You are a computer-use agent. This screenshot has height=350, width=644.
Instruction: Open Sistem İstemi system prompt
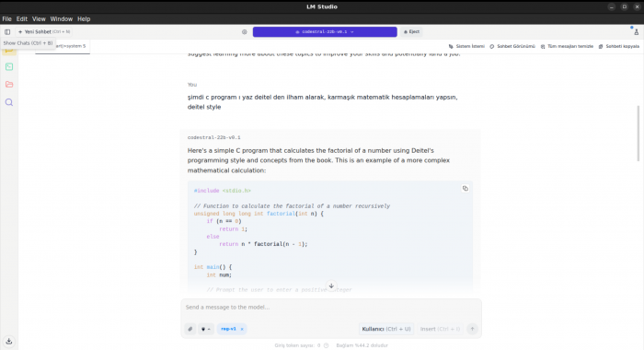(466, 46)
